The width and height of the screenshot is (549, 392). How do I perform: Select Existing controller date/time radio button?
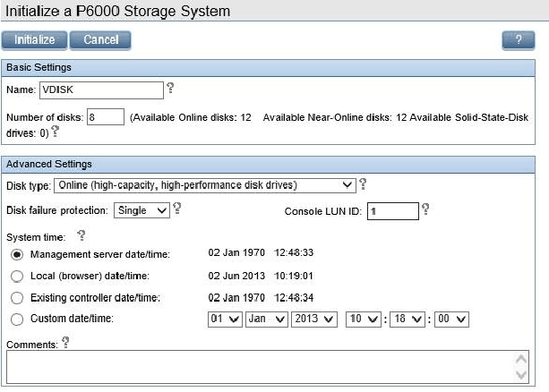click(x=17, y=298)
